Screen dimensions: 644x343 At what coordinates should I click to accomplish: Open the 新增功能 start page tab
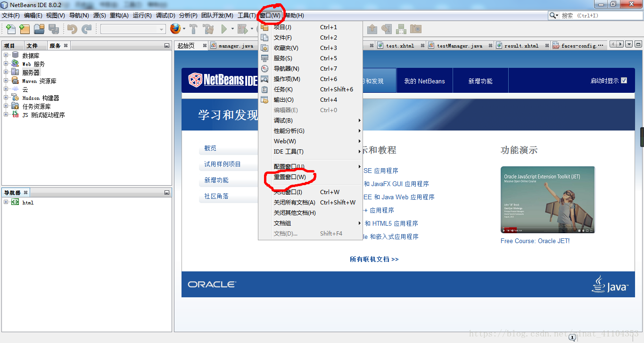480,81
